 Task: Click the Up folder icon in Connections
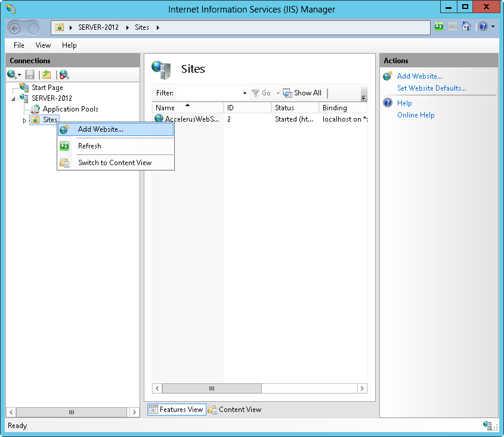[47, 75]
